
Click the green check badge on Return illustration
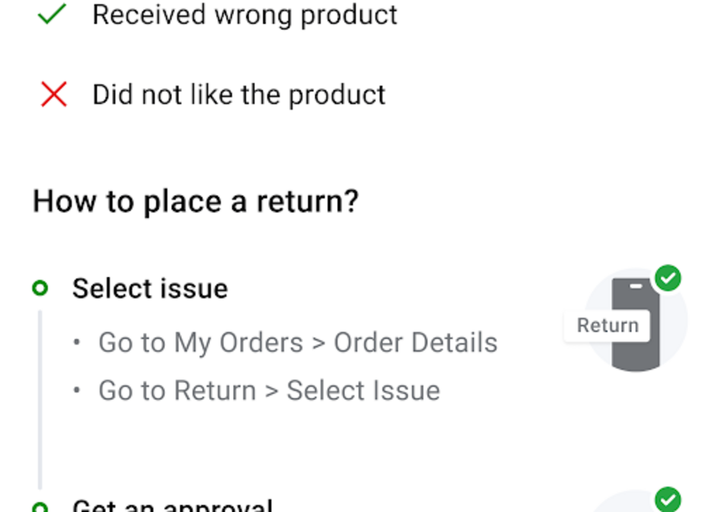(x=667, y=278)
